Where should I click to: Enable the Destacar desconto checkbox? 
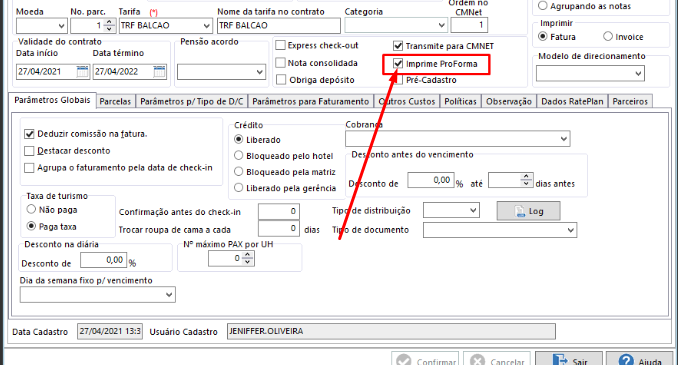[29, 150]
